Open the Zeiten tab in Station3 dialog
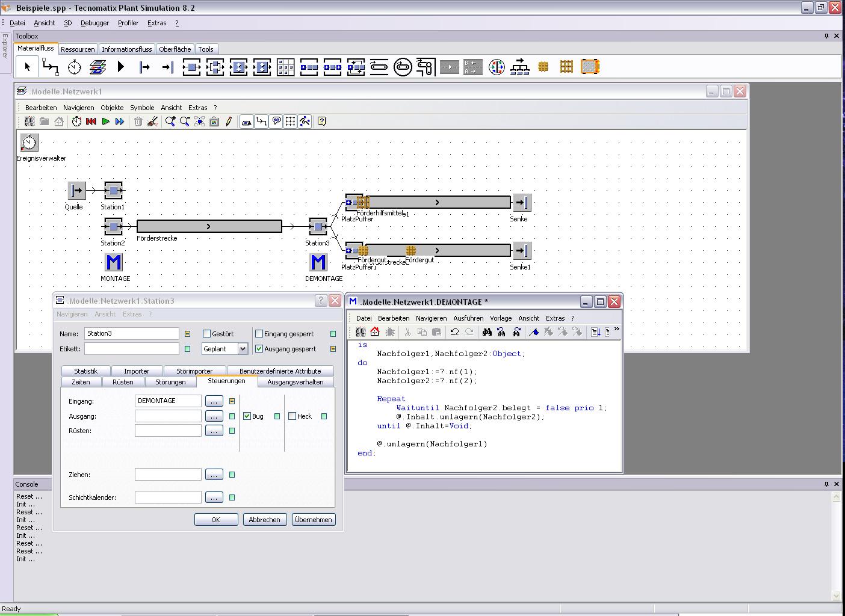Screen dimensions: 845x616 [81, 382]
